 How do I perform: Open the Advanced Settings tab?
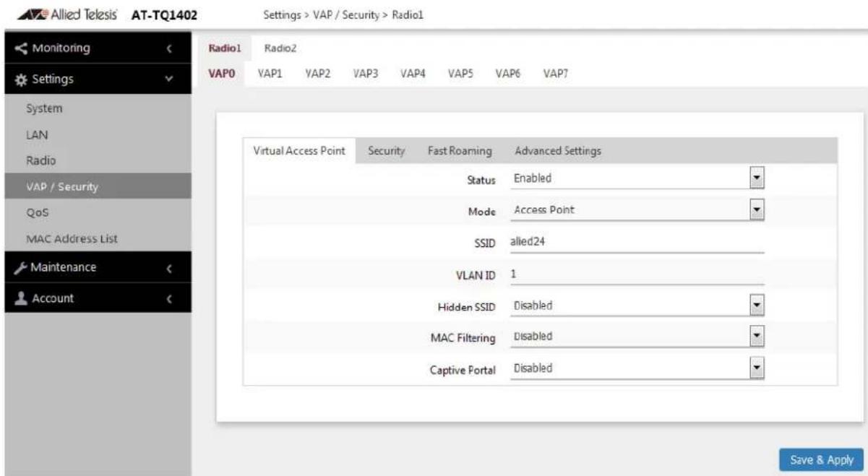[x=557, y=151]
